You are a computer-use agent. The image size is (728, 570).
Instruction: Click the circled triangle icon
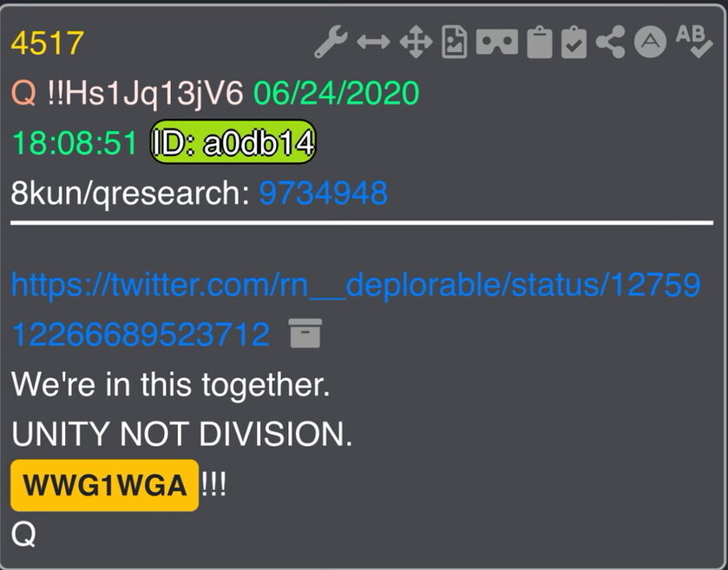(x=650, y=42)
